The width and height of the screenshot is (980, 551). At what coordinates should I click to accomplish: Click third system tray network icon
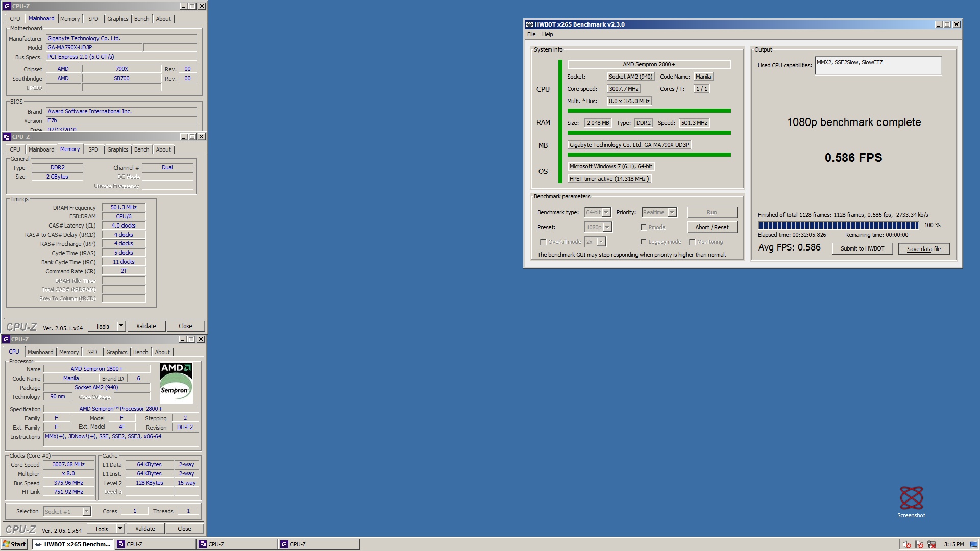pos(932,544)
